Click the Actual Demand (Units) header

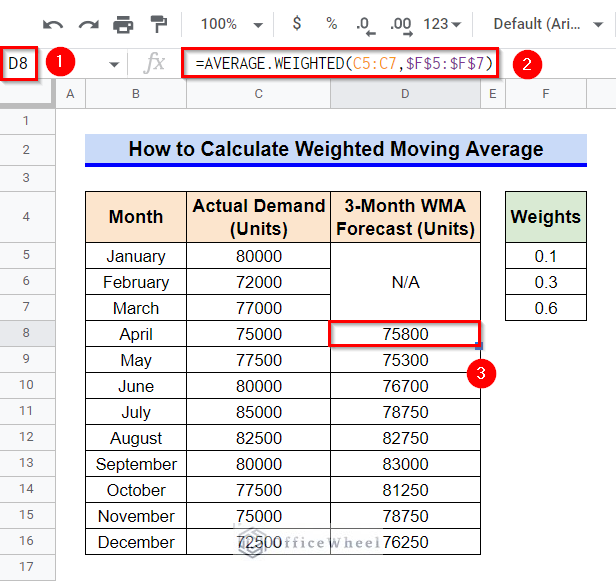(x=258, y=217)
